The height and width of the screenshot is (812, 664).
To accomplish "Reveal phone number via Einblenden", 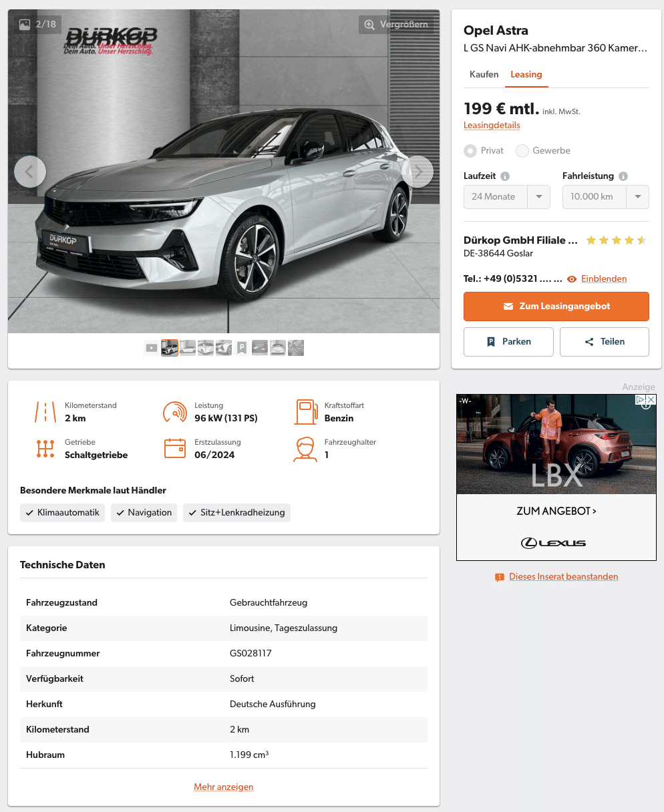I will click(604, 279).
